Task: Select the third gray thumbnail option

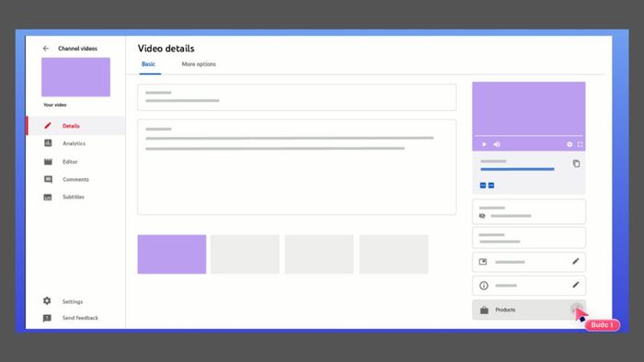Action: (x=319, y=255)
